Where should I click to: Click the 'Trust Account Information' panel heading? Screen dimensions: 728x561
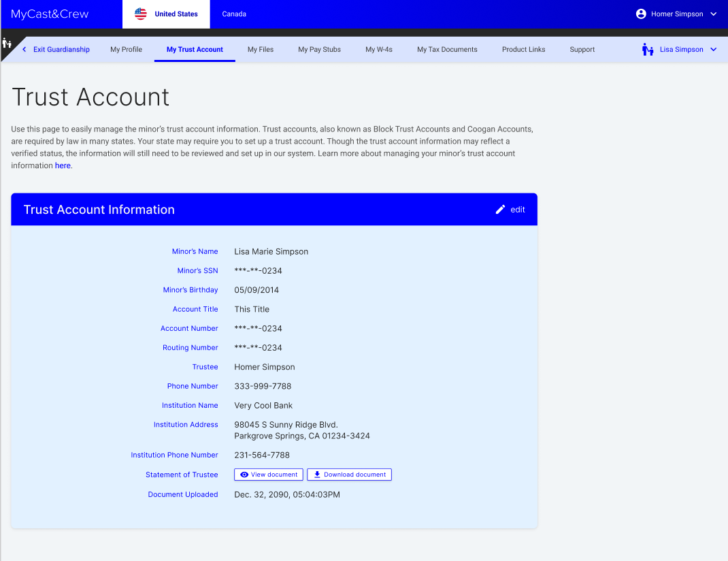point(99,210)
